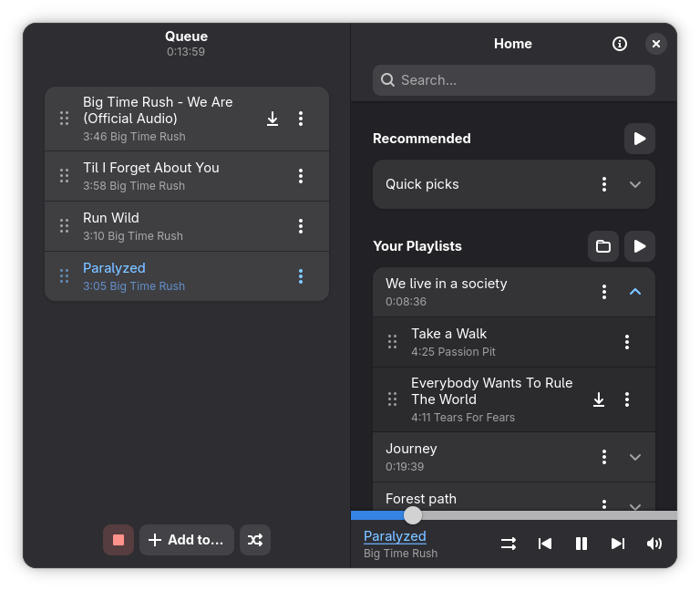
Task: Click the Add to... button
Action: tap(187, 540)
